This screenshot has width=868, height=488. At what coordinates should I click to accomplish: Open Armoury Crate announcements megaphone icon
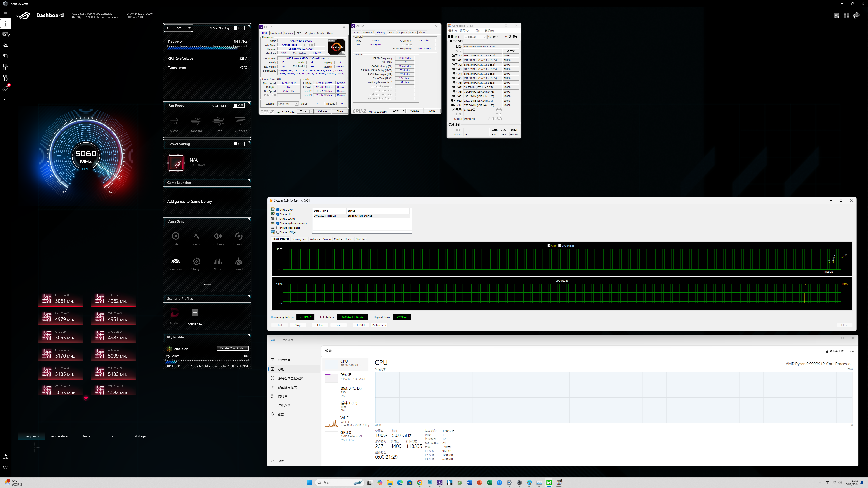coord(856,15)
